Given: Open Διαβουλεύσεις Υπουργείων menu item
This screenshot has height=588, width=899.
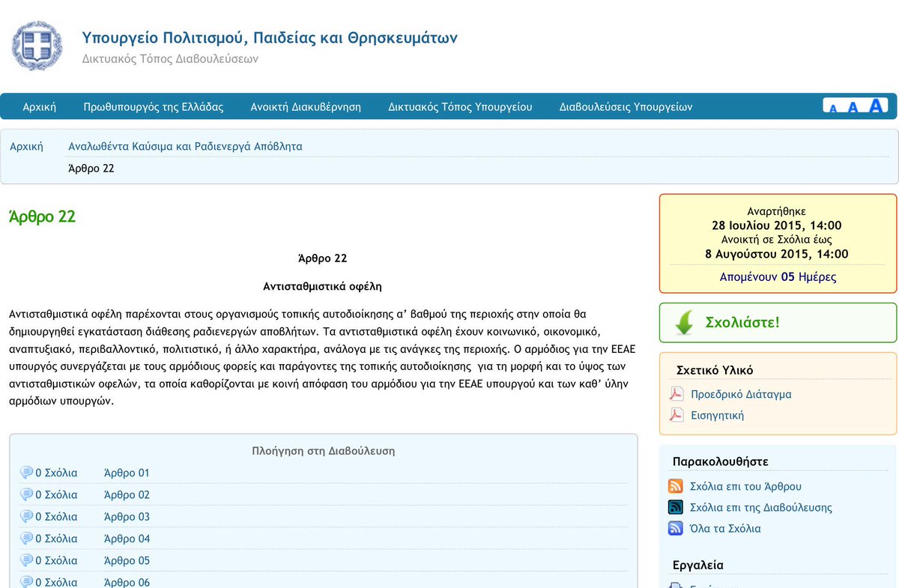Looking at the screenshot, I should (x=626, y=106).
